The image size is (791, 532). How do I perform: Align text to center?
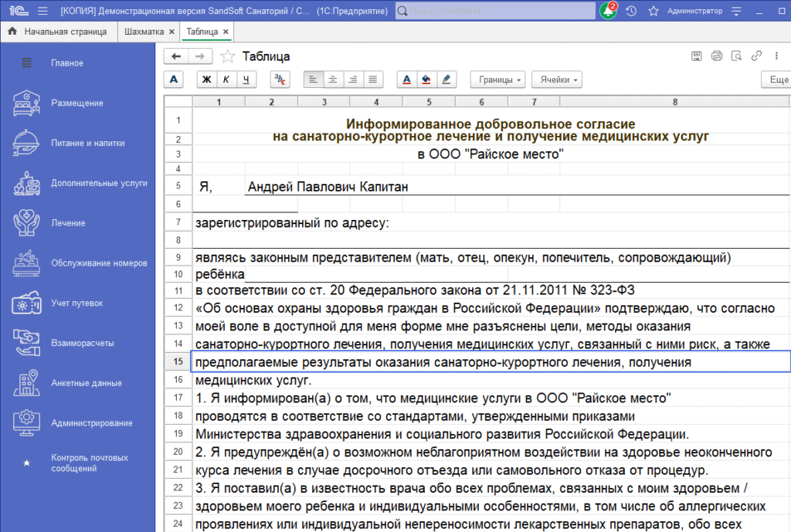click(x=334, y=80)
